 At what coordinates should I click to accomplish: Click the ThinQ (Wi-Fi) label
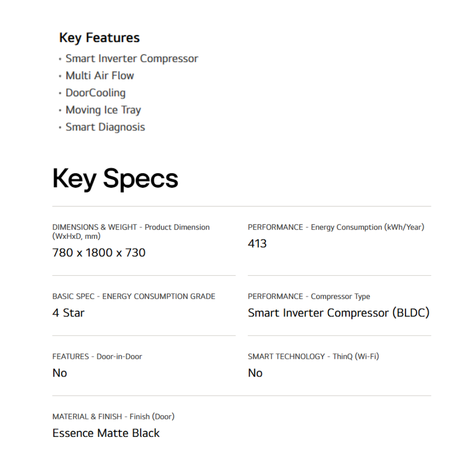tap(313, 357)
